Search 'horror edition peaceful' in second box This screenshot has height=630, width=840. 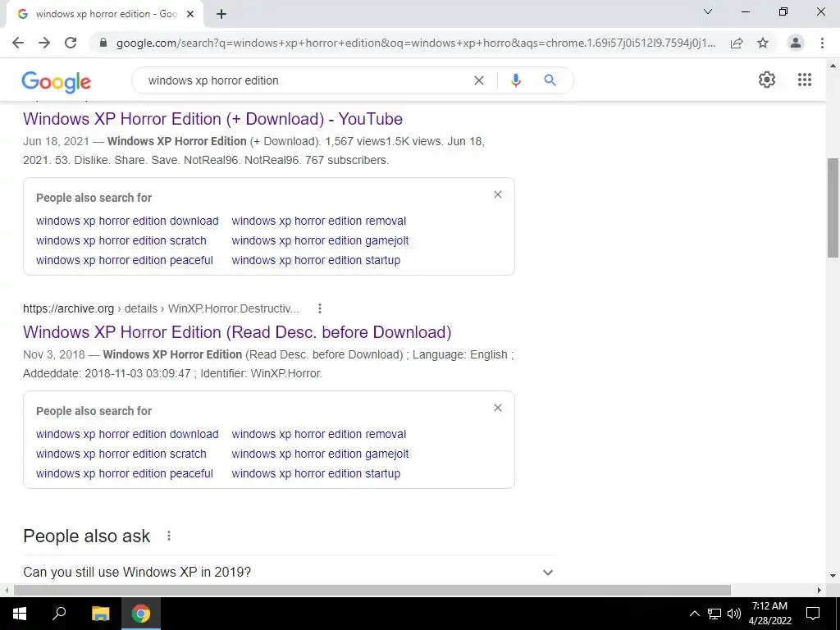125,473
